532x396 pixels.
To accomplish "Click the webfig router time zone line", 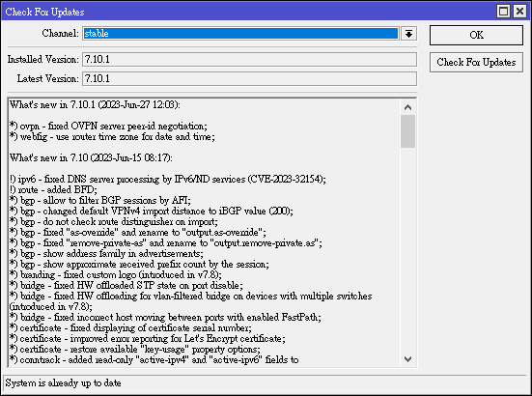I will point(112,137).
